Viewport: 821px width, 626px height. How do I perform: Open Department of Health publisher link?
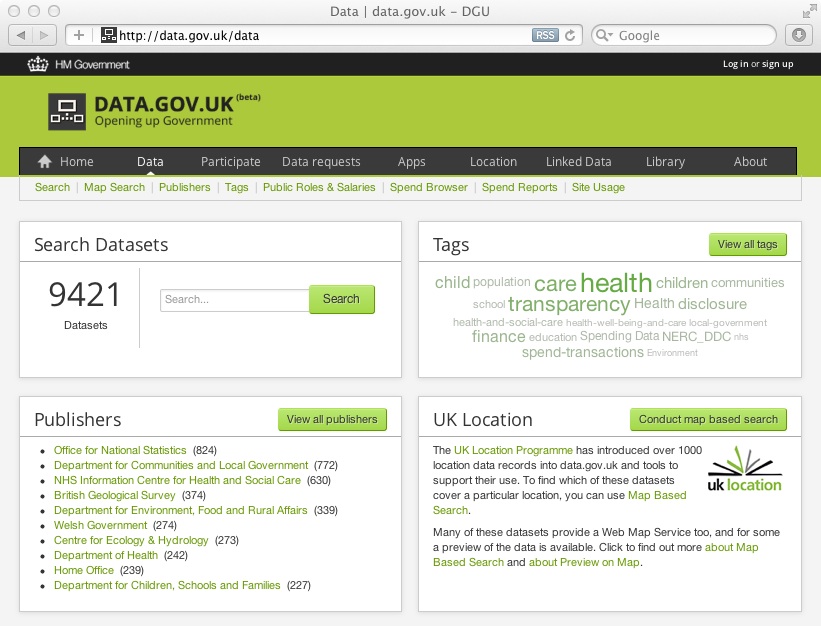tap(105, 555)
